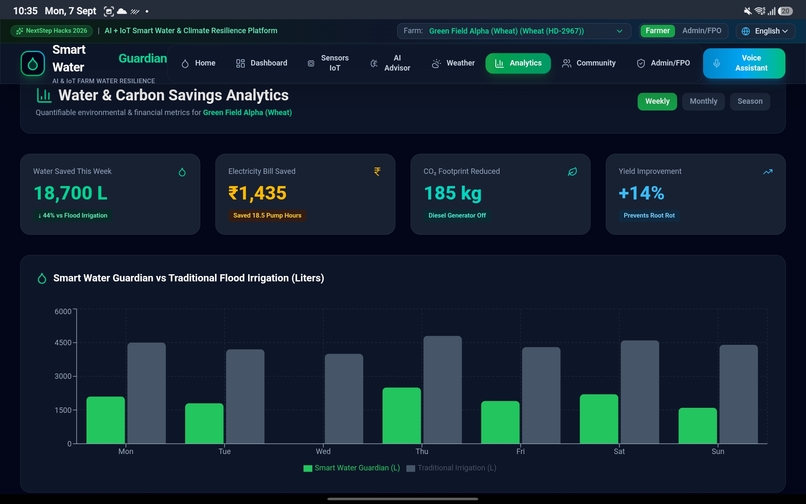Viewport: 806px width, 504px height.
Task: Click the Smart Water Guardian droplet logo
Action: [x=32, y=64]
